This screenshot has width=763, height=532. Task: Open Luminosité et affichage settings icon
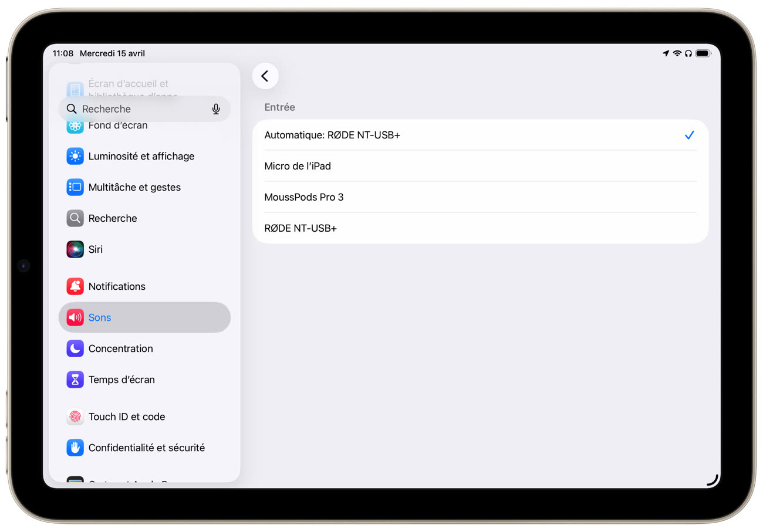coord(75,156)
